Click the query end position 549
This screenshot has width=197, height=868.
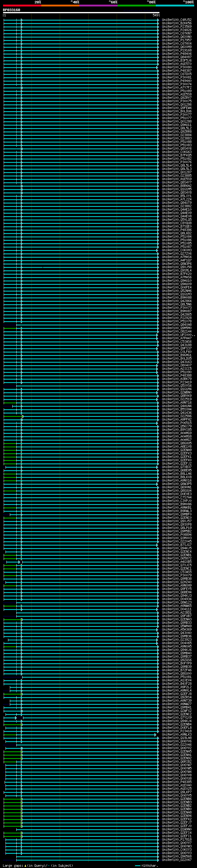[x=155, y=15]
